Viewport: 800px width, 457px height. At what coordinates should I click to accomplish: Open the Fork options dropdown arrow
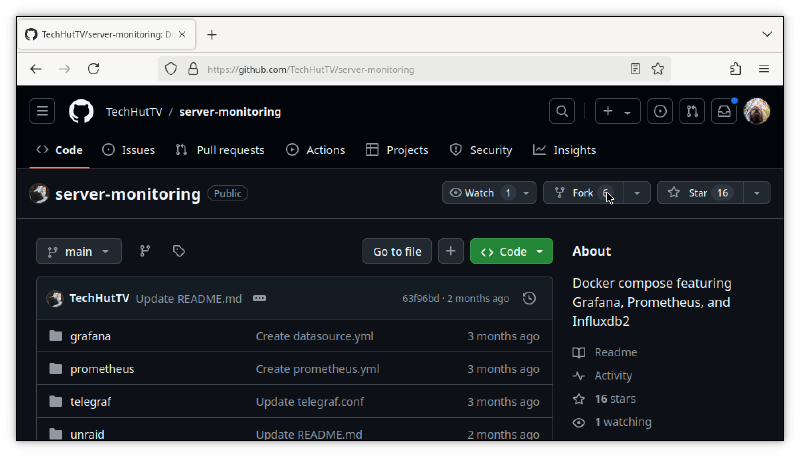pyautogui.click(x=637, y=193)
